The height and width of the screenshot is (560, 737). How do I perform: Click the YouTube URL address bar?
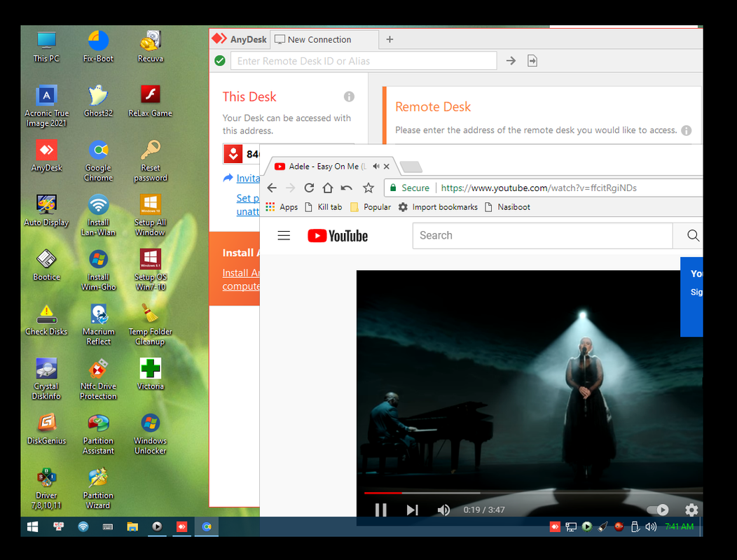tap(544, 188)
